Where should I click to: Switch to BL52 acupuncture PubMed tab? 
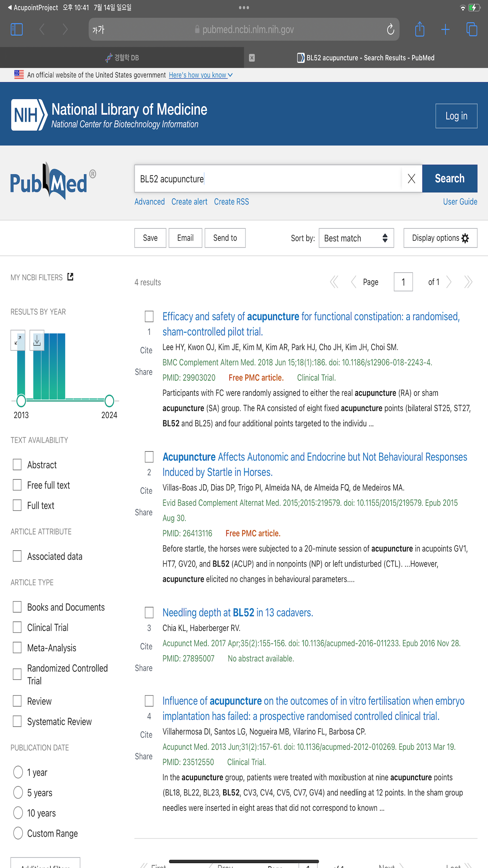[366, 58]
